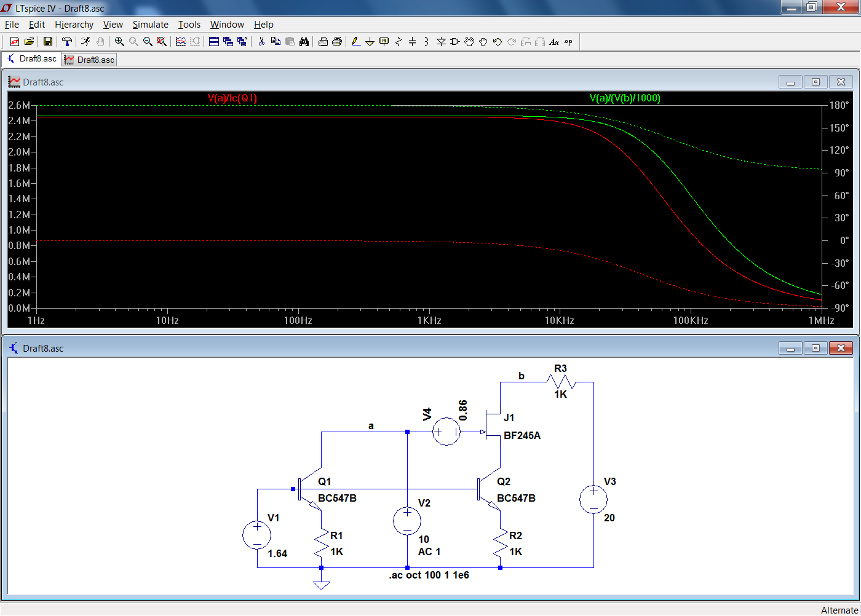
Task: Click the Close All Windows icon
Action: tap(242, 41)
